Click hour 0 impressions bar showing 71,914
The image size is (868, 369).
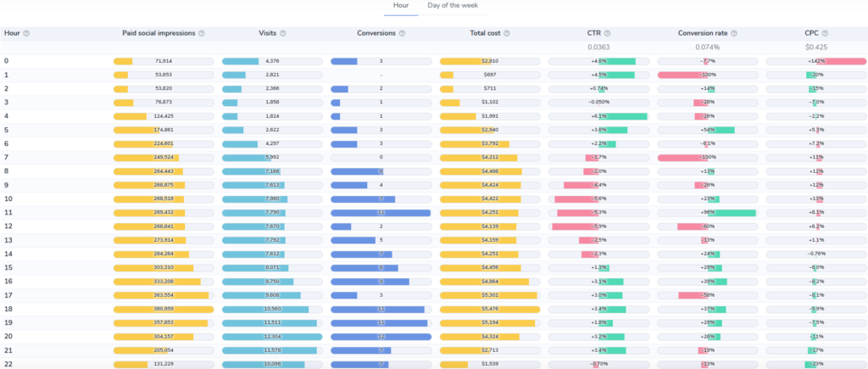pyautogui.click(x=164, y=61)
